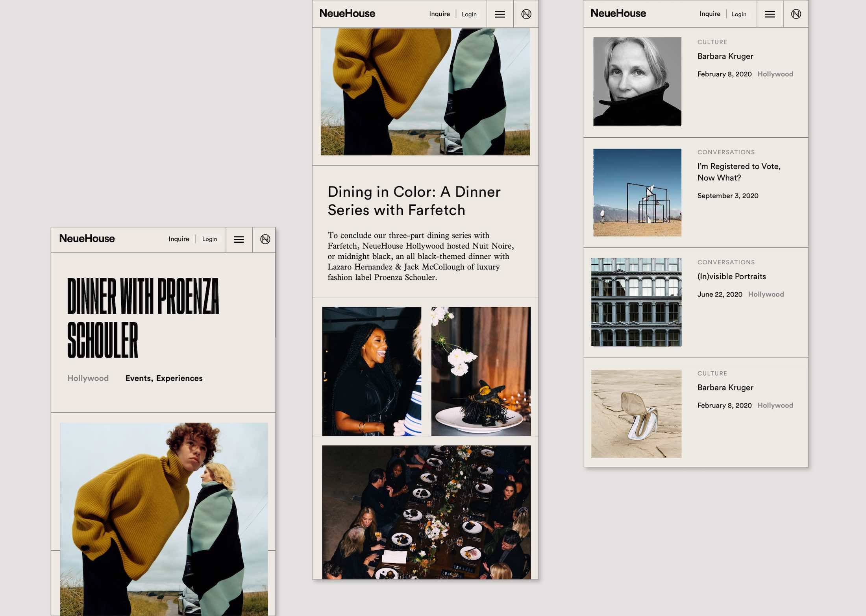This screenshot has height=616, width=866.
Task: Click Inquire in middle mockup header
Action: tap(439, 14)
